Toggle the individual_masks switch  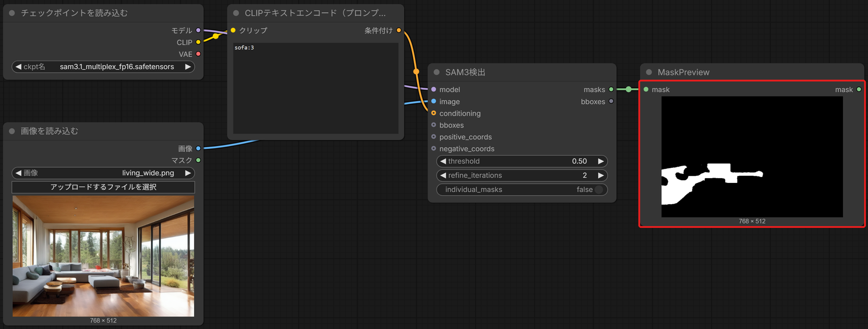pyautogui.click(x=599, y=189)
